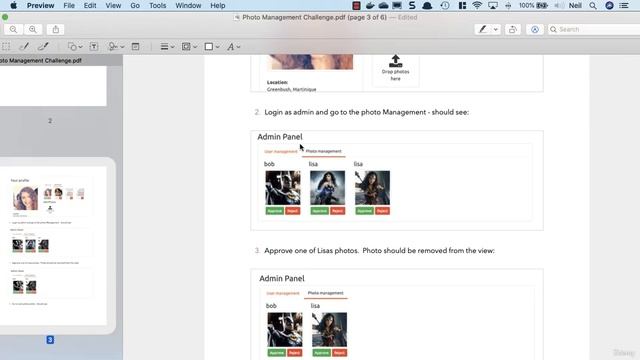This screenshot has width=640, height=360.
Task: Open the highlight color dropdown arrow
Action: click(x=496, y=29)
